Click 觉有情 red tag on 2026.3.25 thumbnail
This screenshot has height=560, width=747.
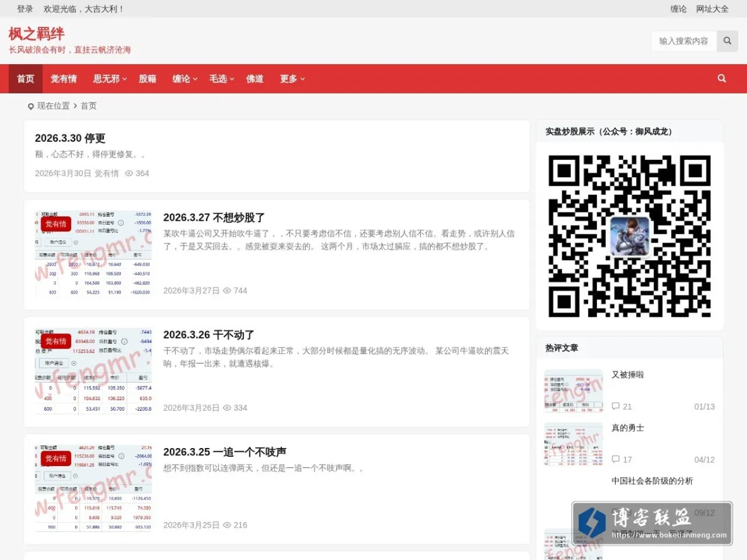56,459
